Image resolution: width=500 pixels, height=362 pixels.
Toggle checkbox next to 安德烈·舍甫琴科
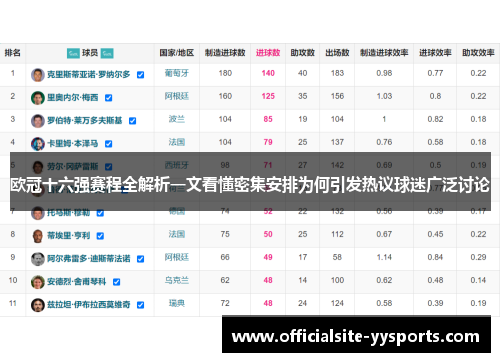click(x=117, y=282)
